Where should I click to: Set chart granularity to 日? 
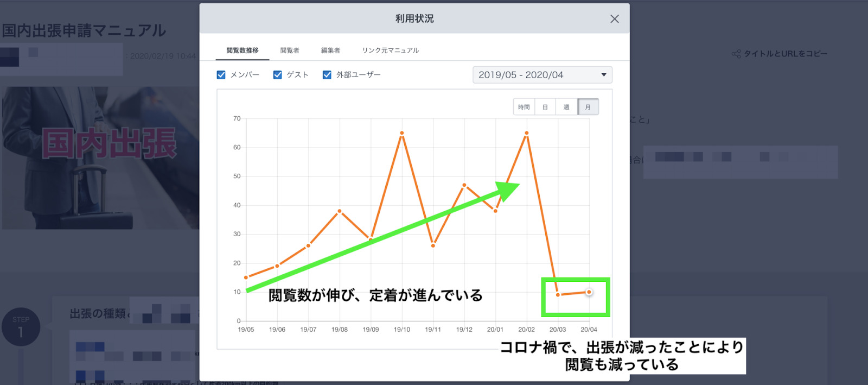(545, 107)
